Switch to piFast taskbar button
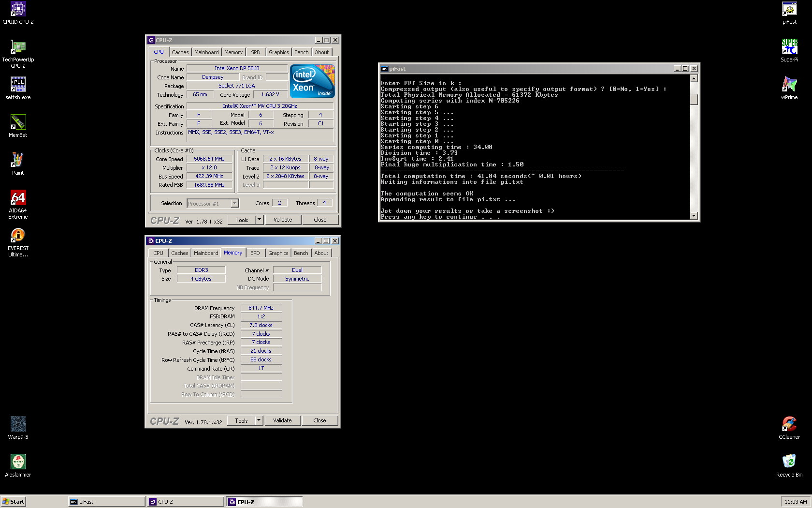Image resolution: width=812 pixels, height=508 pixels. click(x=106, y=502)
